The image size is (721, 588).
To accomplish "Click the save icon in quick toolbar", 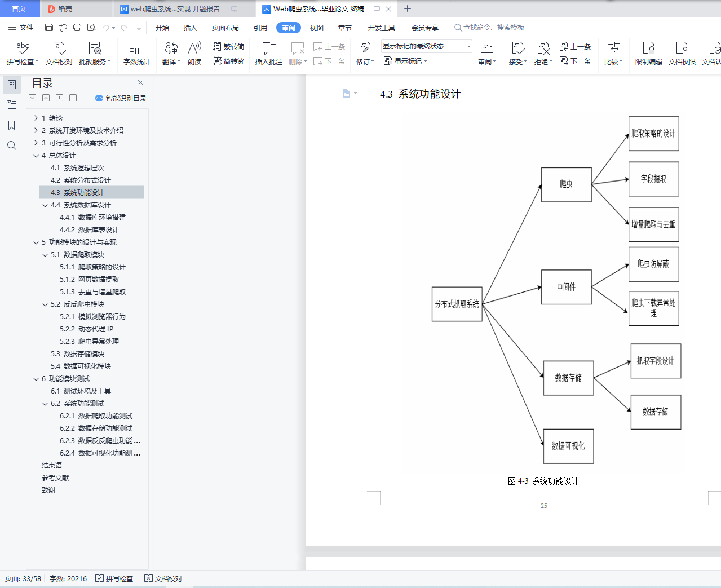I will pyautogui.click(x=49, y=28).
